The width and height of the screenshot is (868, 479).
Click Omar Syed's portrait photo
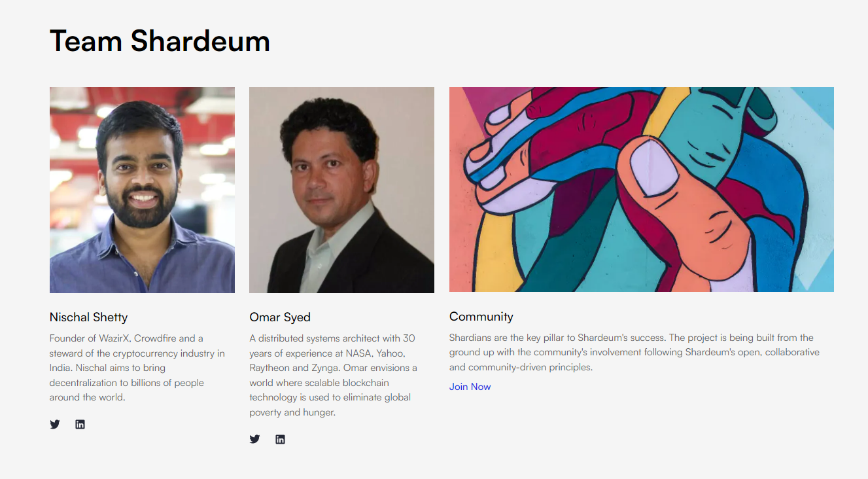coord(341,189)
